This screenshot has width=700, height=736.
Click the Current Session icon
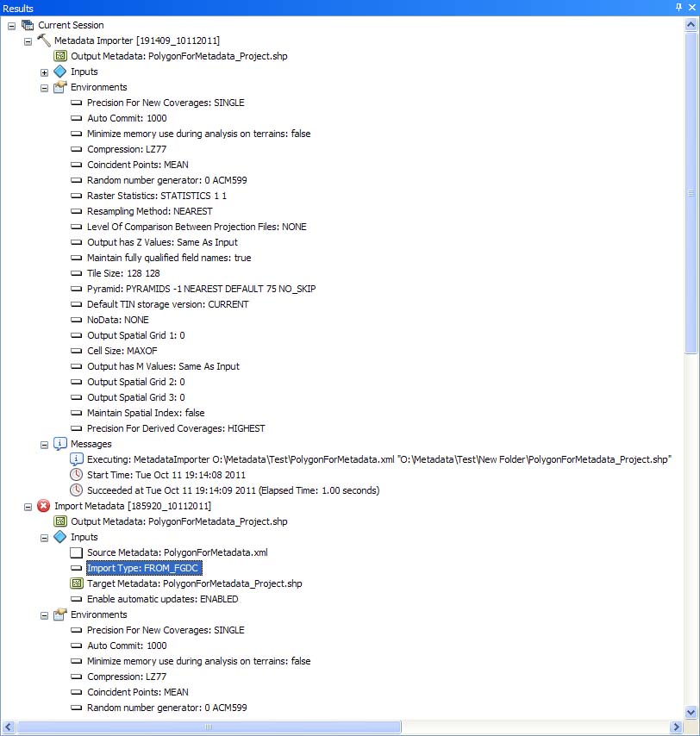coord(28,25)
